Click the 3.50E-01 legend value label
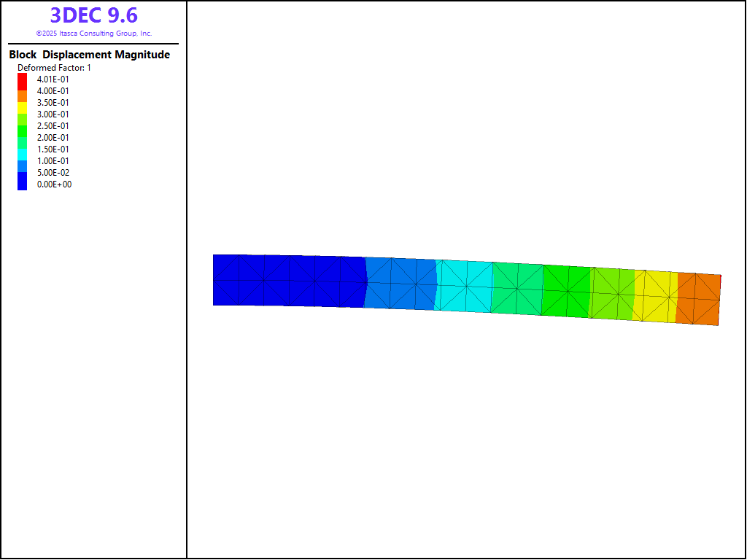Screen dimensions: 747x560 click(x=53, y=103)
